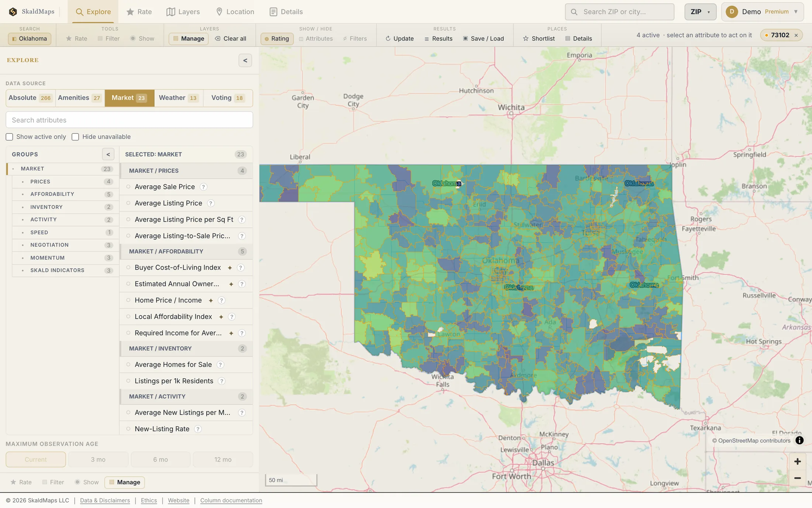The image size is (812, 508).
Task: Select the SKALD INDICATORS subgroup
Action: (x=65, y=270)
